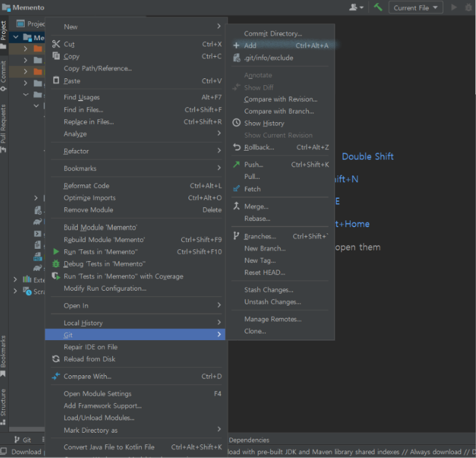This screenshot has height=458, width=476.
Task: Expand the Local History submenu
Action: 136,323
